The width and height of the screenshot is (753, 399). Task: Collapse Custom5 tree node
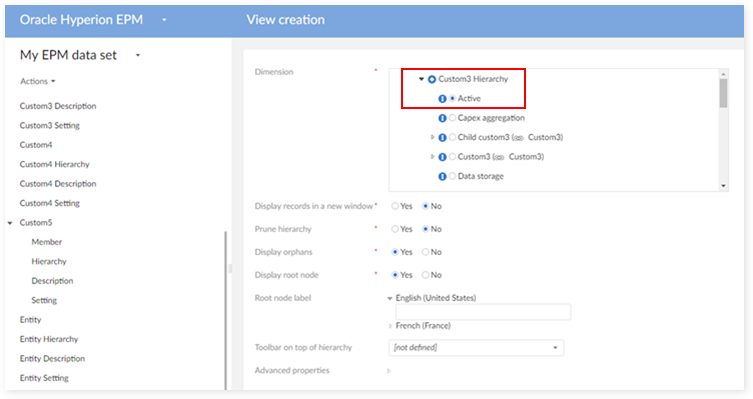10,223
